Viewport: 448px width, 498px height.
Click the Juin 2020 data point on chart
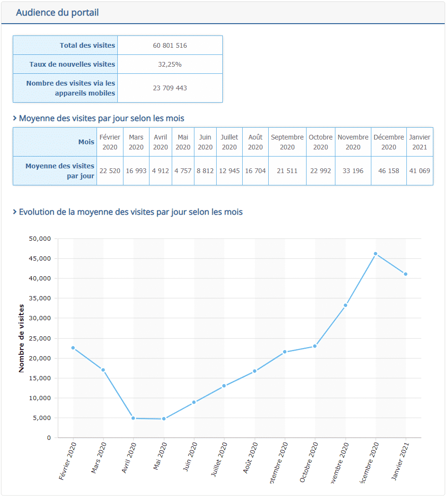point(194,402)
